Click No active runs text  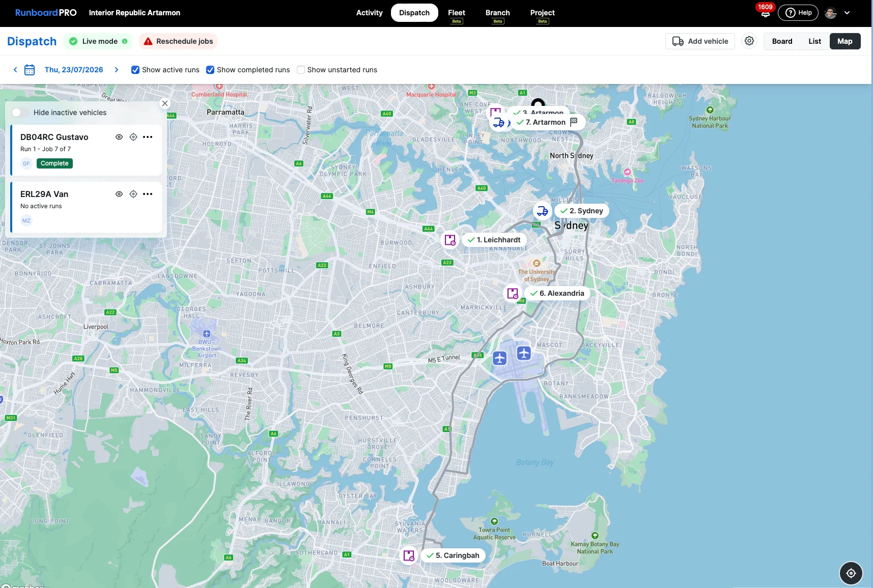coord(41,206)
